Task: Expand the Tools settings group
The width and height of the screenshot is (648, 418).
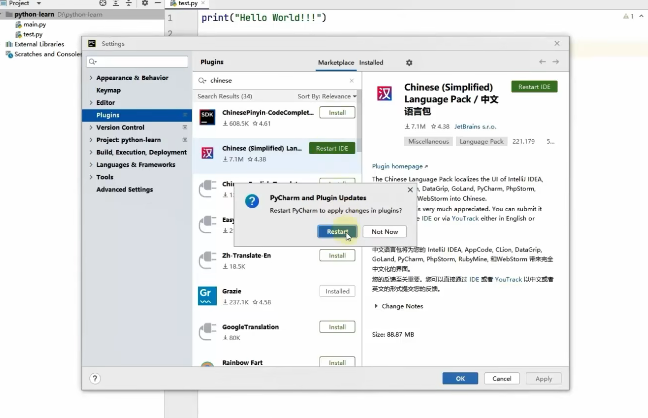Action: click(91, 177)
